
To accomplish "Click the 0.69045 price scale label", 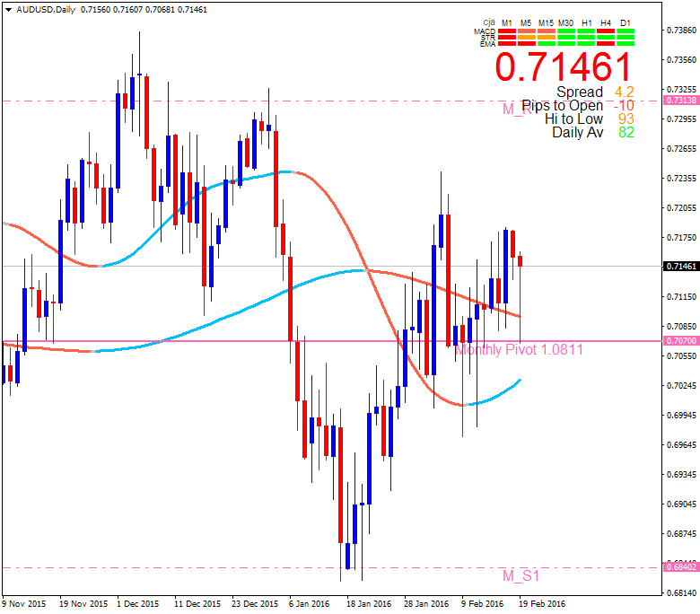I will click(x=681, y=504).
